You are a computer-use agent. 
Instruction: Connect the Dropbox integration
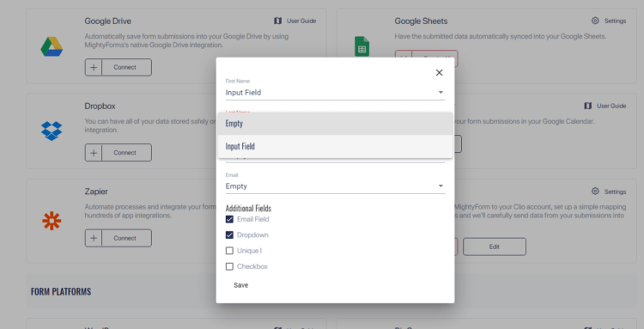tap(118, 152)
